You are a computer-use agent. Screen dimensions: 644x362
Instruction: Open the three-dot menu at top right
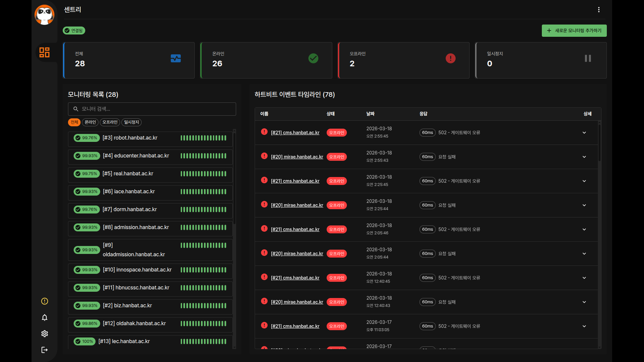click(x=599, y=10)
